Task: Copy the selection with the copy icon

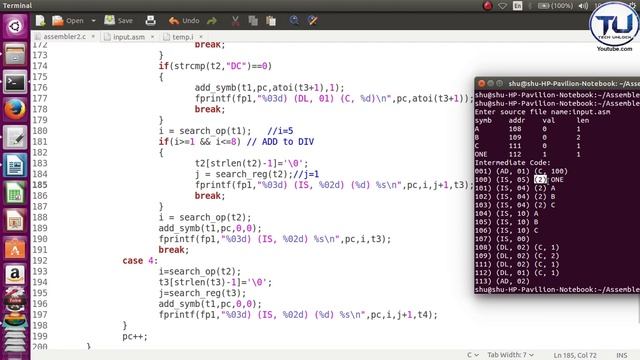Action: pos(253,20)
